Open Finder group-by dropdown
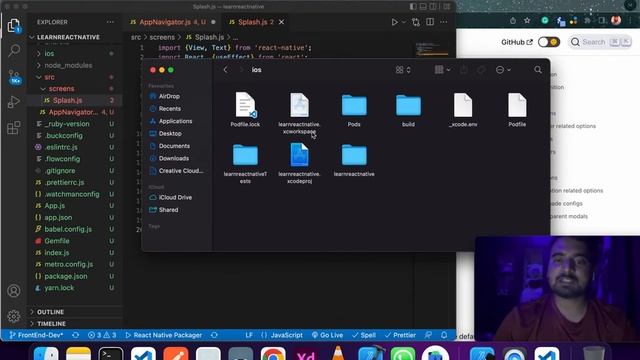Viewport: 640px width, 360px height. pos(442,70)
